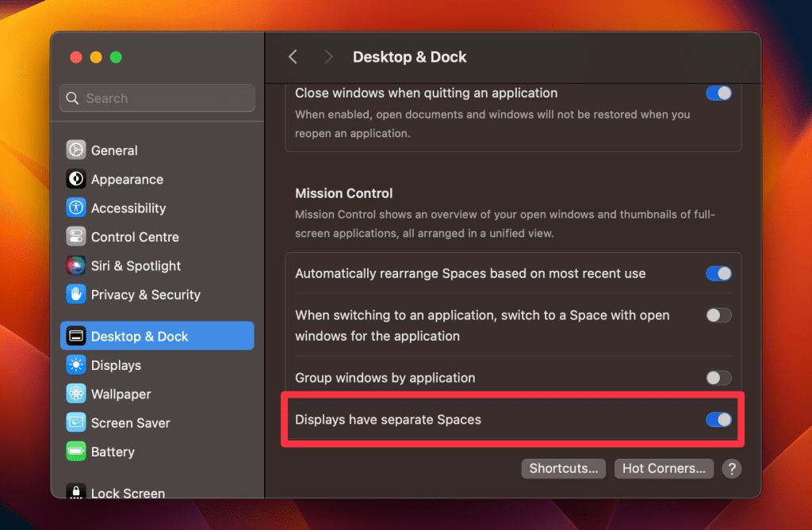The height and width of the screenshot is (530, 812).
Task: Go back with the left chevron
Action: [x=293, y=57]
